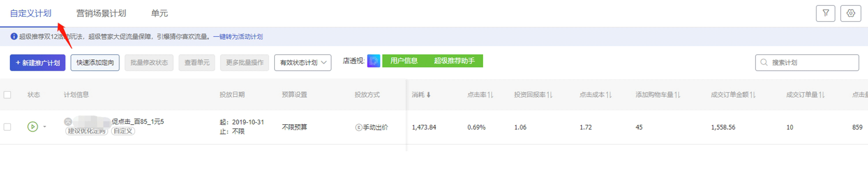868x173 pixels.
Task: Open the 有效状态计划 dropdown
Action: coord(302,63)
